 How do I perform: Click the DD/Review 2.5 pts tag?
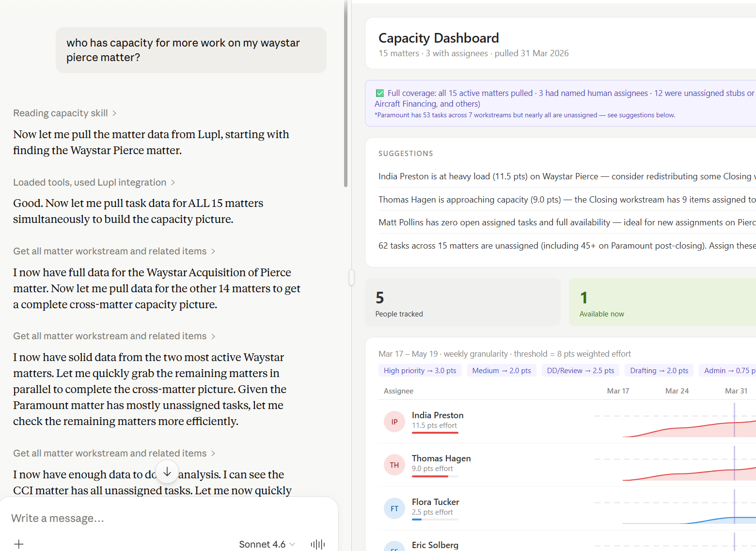point(581,370)
